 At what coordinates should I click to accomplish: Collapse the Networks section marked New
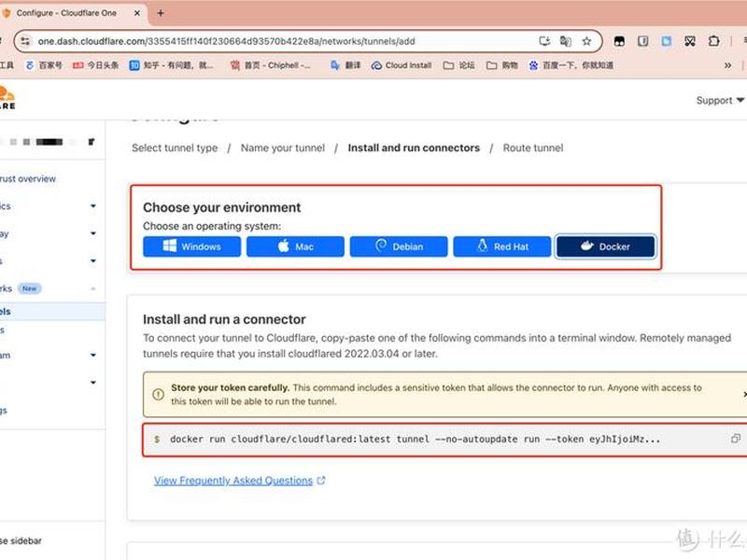click(x=92, y=288)
